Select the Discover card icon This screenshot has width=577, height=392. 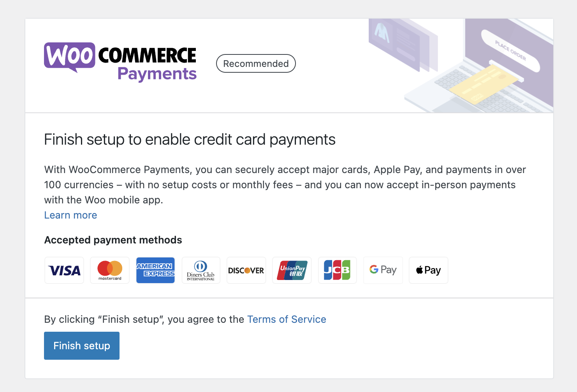246,270
